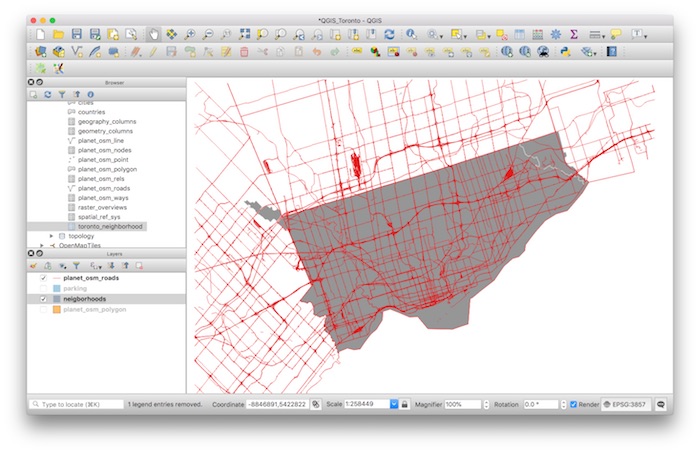
Task: Enable the planet_osm_polygon layer checkbox
Action: point(43,309)
